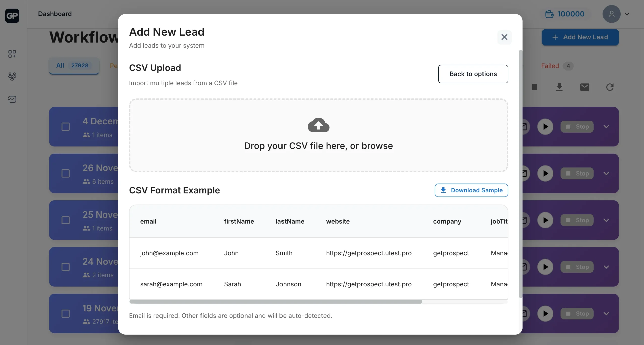Tick the 24 November workflow checkbox
Image resolution: width=644 pixels, height=345 pixels.
(x=66, y=267)
